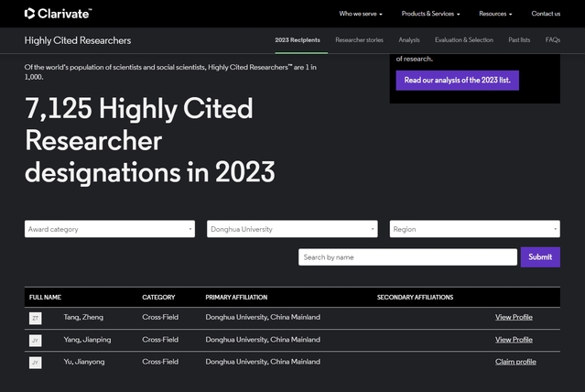Click the Submit button

pos(540,256)
